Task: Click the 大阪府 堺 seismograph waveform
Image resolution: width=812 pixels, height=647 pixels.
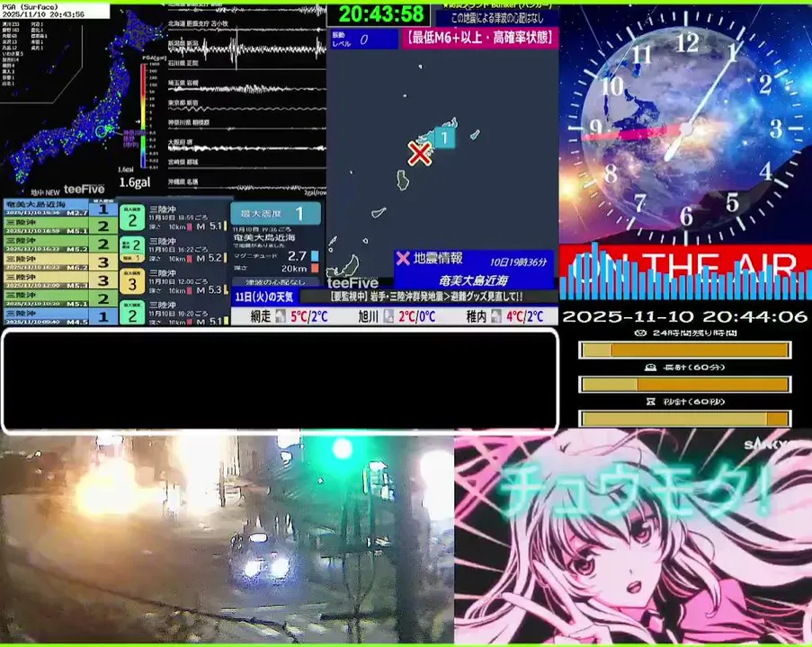Action: (x=247, y=147)
